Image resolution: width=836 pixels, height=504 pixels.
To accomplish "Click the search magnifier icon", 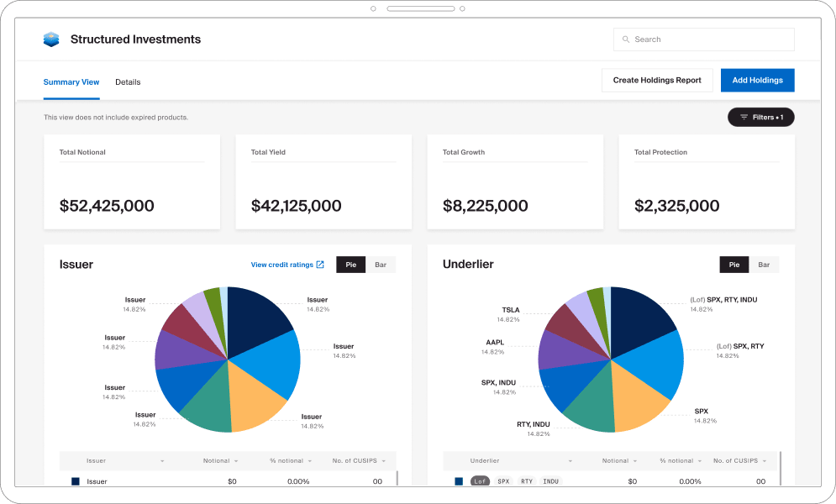I will point(626,39).
